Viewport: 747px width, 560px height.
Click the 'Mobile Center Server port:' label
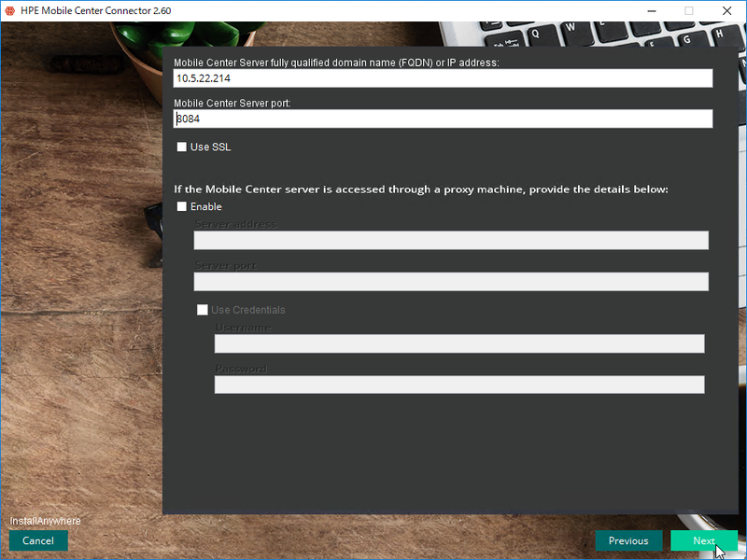[x=233, y=103]
